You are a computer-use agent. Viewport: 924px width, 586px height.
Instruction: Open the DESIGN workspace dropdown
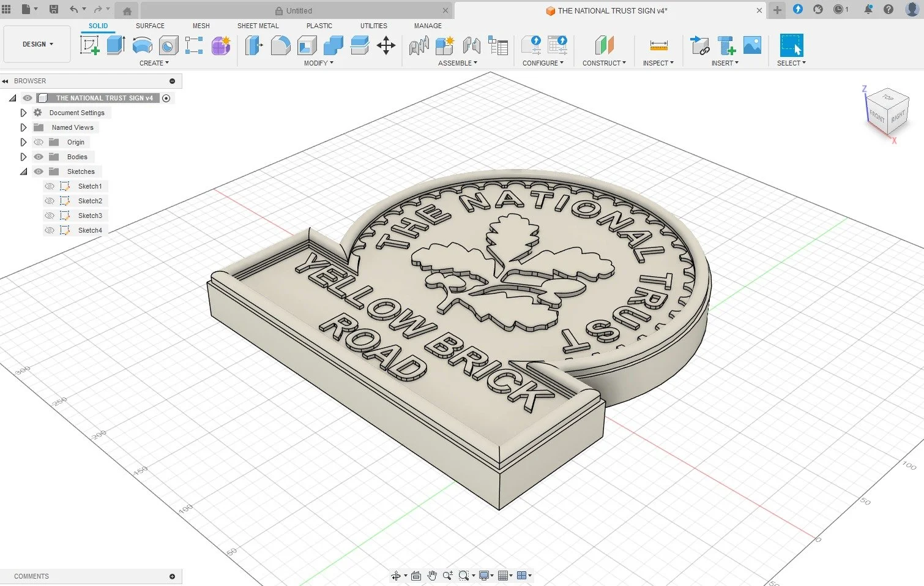[37, 44]
